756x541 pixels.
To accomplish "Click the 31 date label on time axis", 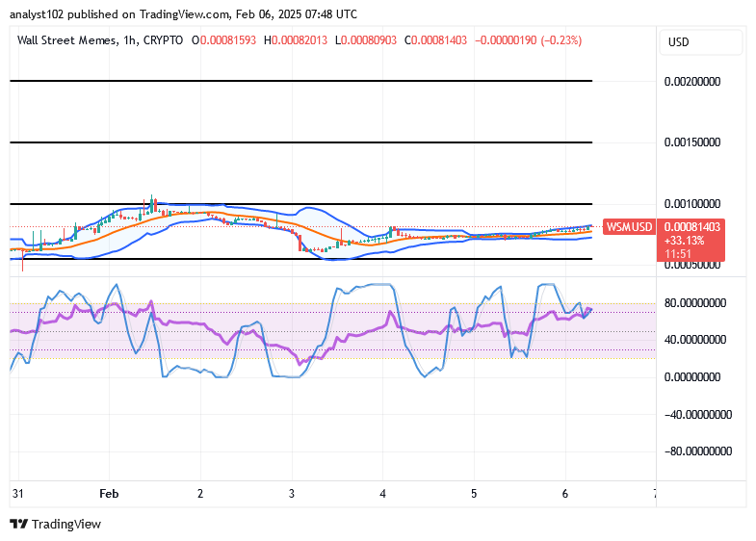I will (x=18, y=494).
